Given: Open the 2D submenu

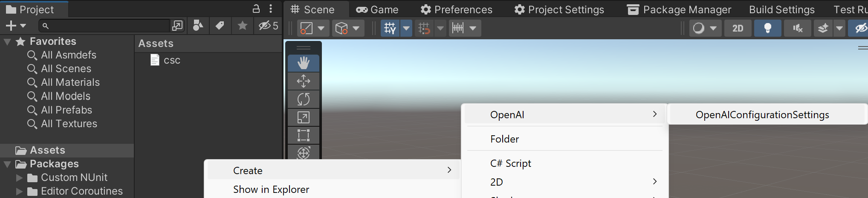Looking at the screenshot, I should tap(565, 182).
